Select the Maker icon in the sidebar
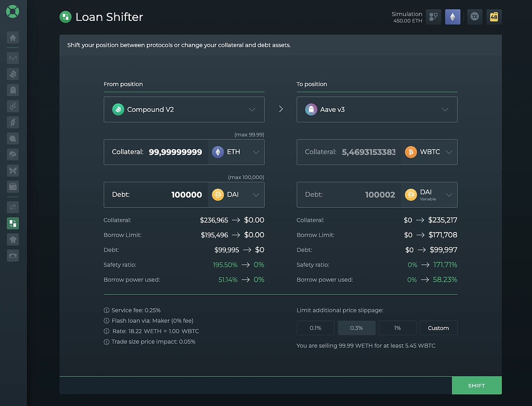532x406 pixels. (12, 58)
